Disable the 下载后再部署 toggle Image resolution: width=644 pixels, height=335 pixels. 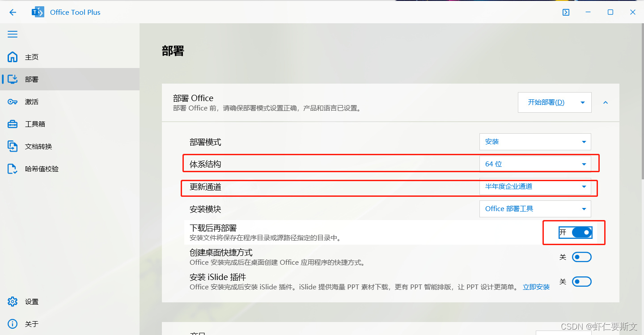point(582,232)
